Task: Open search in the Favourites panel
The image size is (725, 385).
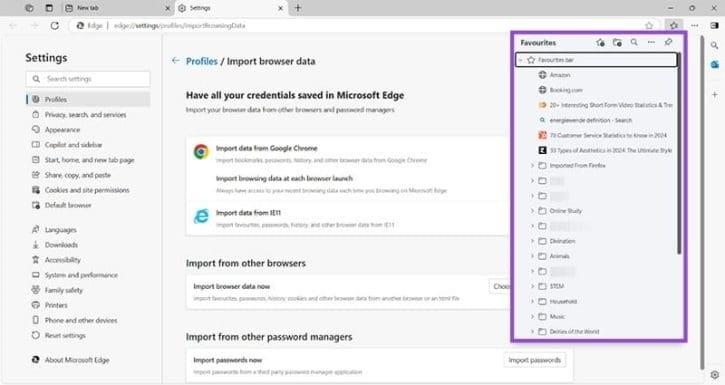Action: point(634,43)
